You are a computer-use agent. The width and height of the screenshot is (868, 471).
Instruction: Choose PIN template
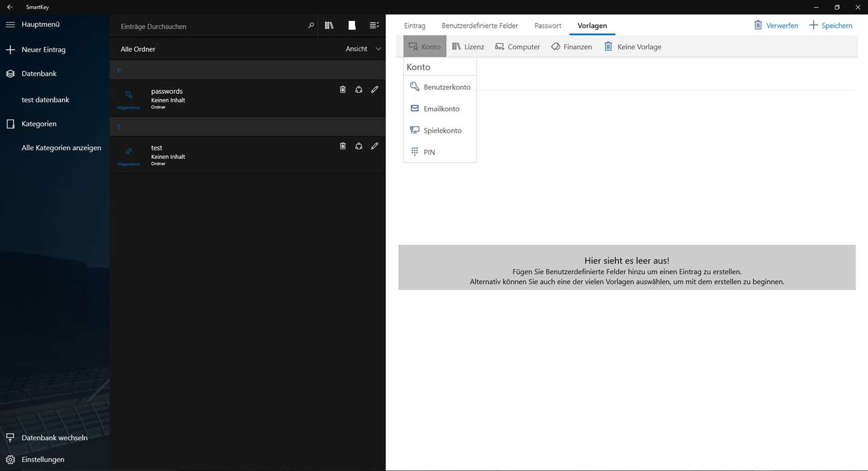(440, 152)
